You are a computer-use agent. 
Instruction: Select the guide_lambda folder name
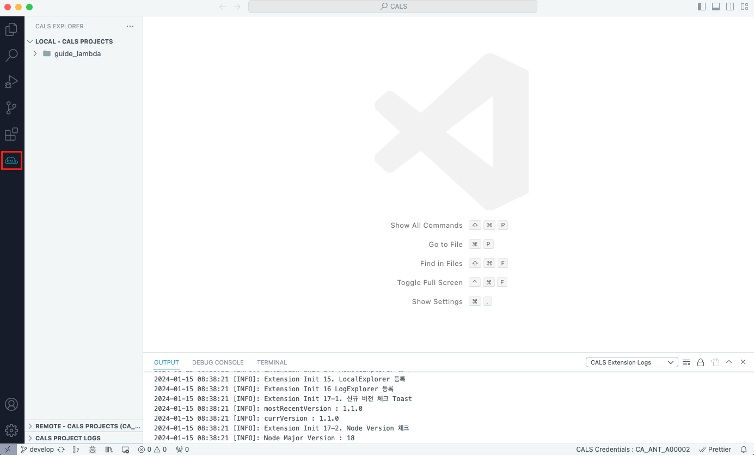point(77,53)
